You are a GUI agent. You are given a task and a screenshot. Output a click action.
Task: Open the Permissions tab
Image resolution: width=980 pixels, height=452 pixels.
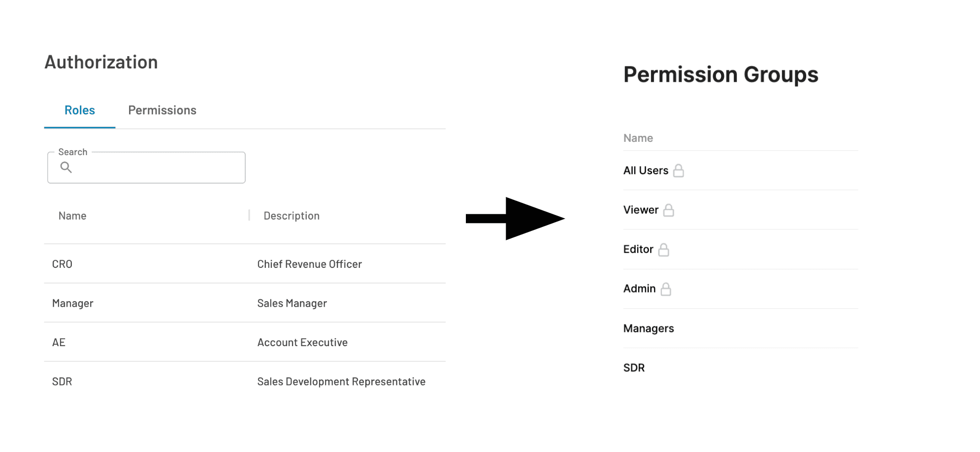click(x=162, y=110)
